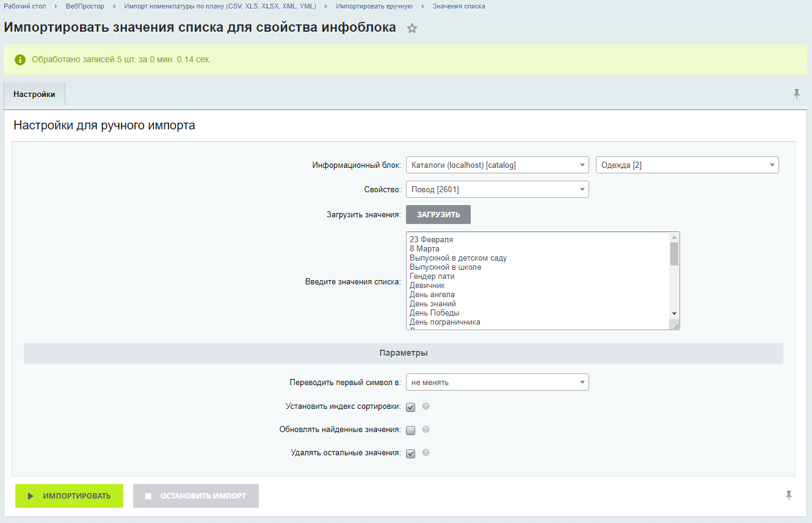
Task: Uncheck Удалять остальные значения checkbox
Action: (411, 453)
